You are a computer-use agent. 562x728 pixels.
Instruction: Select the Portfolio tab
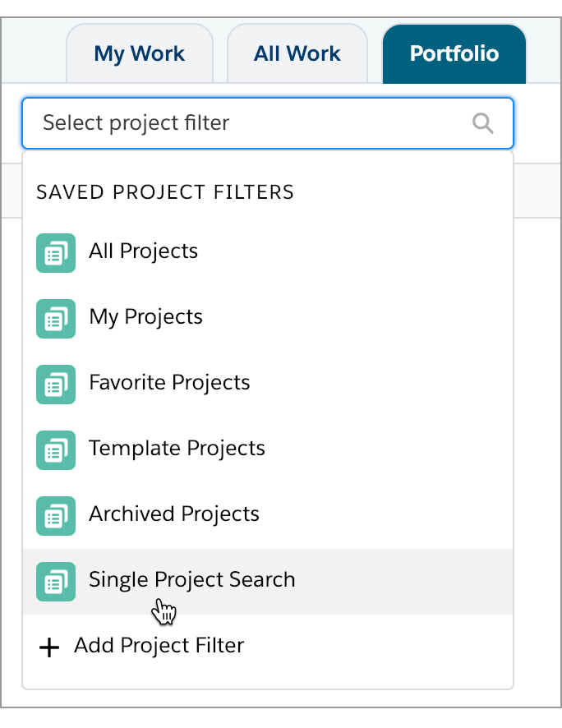point(454,53)
